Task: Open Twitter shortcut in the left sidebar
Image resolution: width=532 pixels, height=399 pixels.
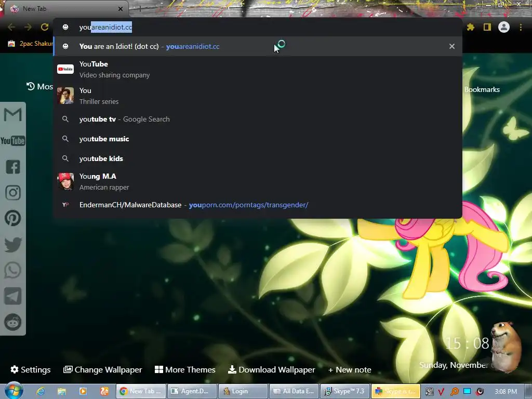Action: (x=13, y=245)
